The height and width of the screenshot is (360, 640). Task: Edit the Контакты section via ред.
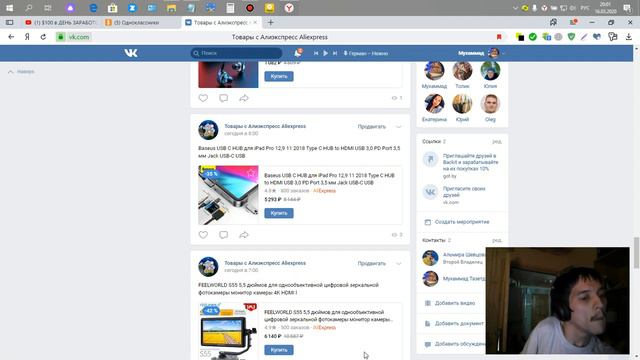(497, 240)
